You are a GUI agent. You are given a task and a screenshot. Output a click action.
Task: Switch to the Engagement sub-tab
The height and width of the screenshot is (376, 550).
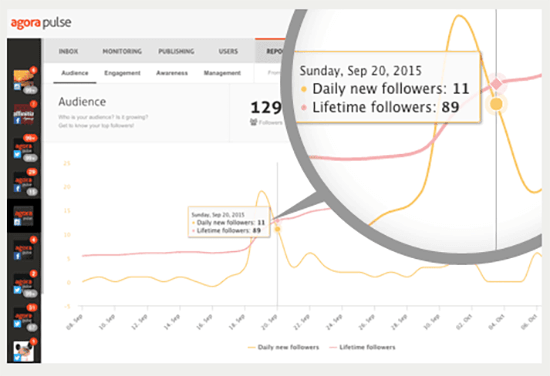pos(122,73)
